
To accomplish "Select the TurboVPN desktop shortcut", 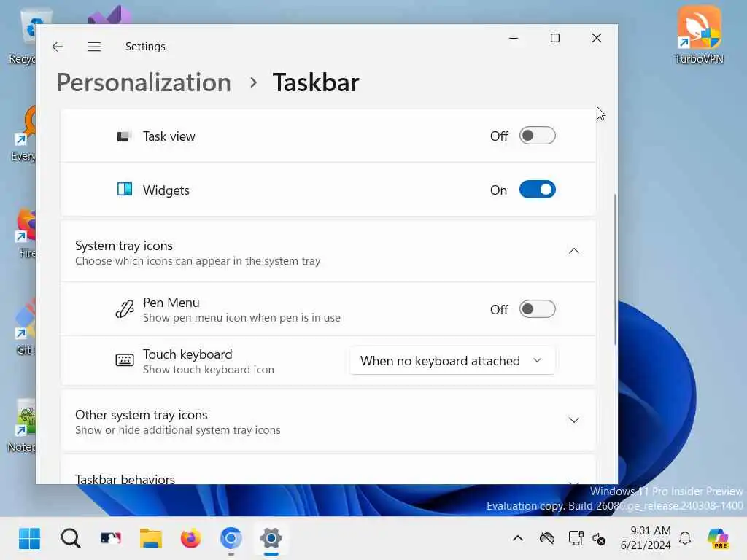I will (x=700, y=35).
